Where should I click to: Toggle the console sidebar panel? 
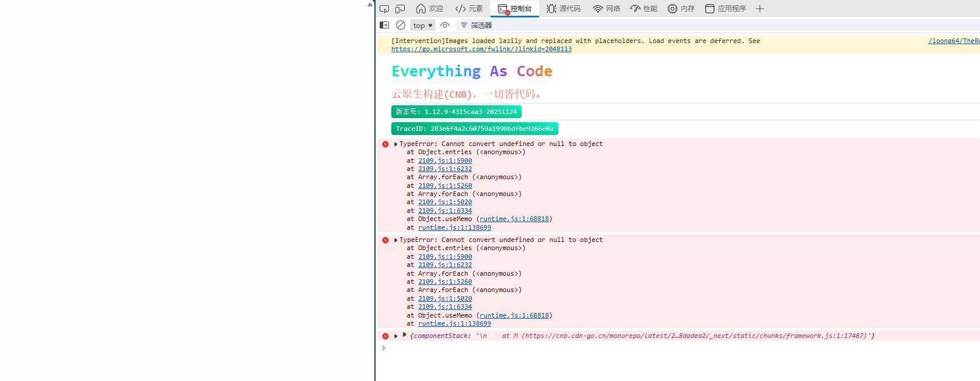pyautogui.click(x=384, y=25)
